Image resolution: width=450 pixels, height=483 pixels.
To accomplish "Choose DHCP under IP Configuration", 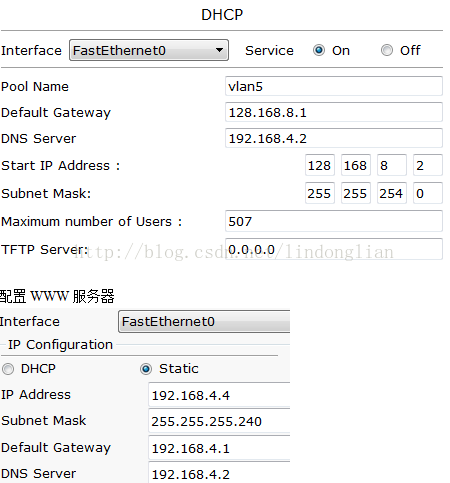I will click(8, 369).
